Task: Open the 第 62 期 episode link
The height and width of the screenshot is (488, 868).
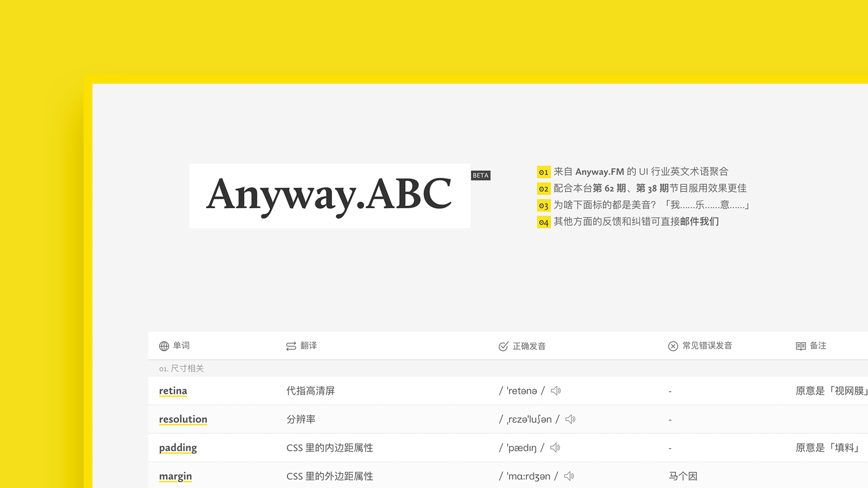Action: (609, 188)
